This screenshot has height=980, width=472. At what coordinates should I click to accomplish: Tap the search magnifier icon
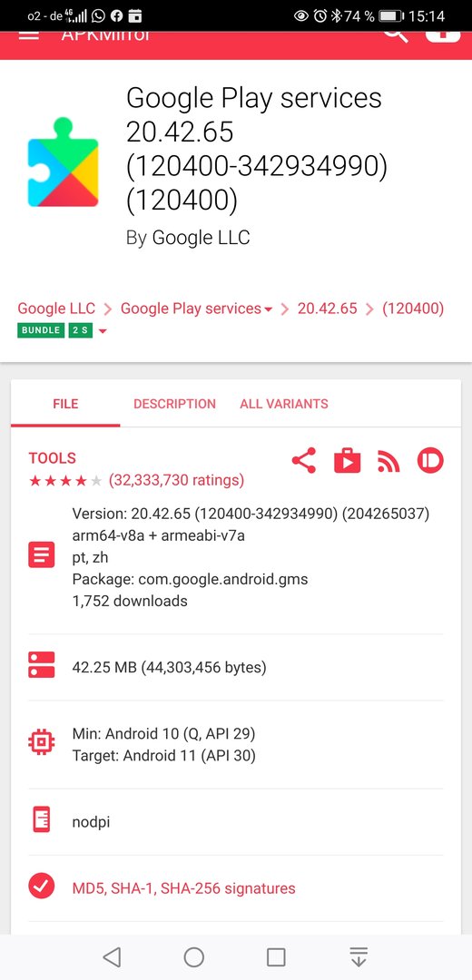click(395, 35)
